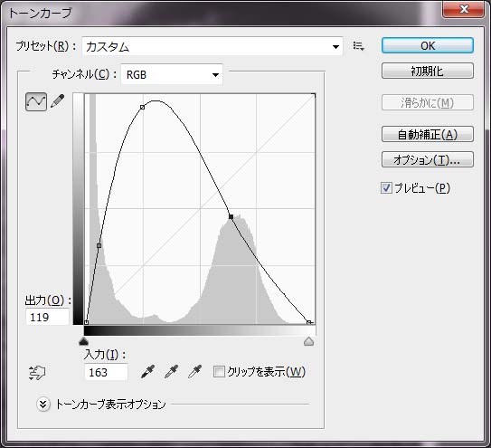
Task: Click the 自動補正 auto button
Action: click(428, 135)
